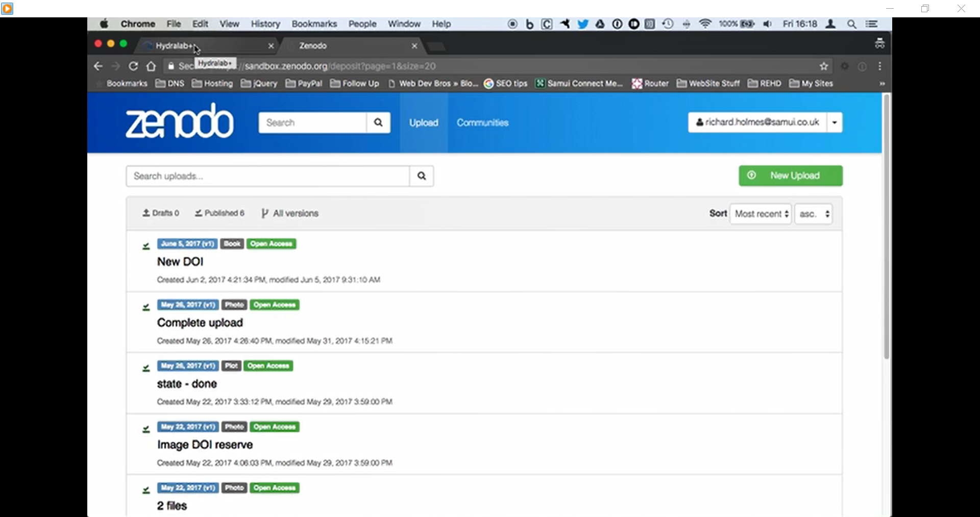980x517 pixels.
Task: Click the browser forward arrow
Action: 115,66
